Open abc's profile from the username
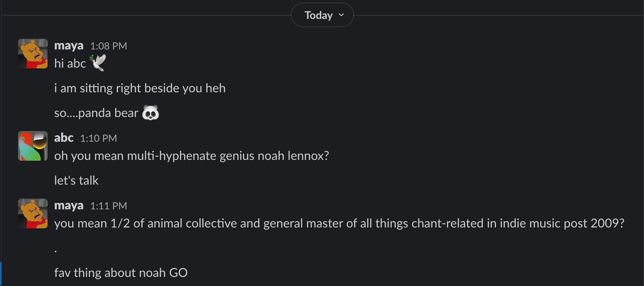 point(63,138)
